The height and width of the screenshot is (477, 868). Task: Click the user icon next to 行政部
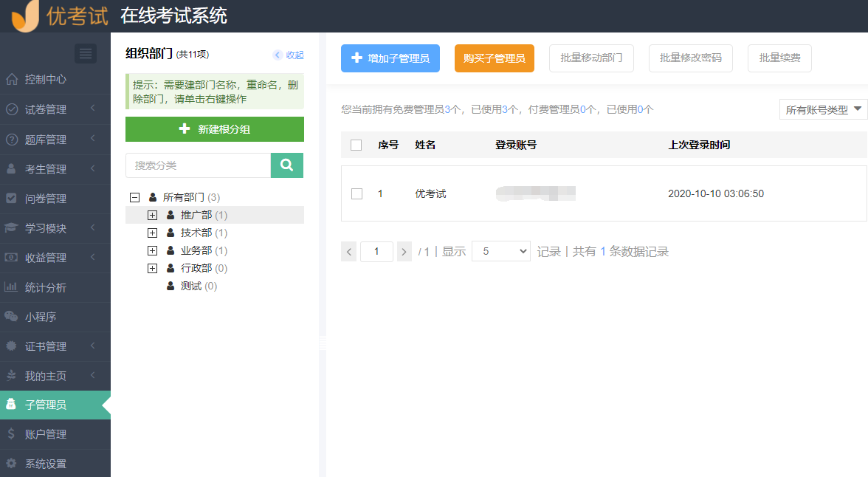click(170, 268)
